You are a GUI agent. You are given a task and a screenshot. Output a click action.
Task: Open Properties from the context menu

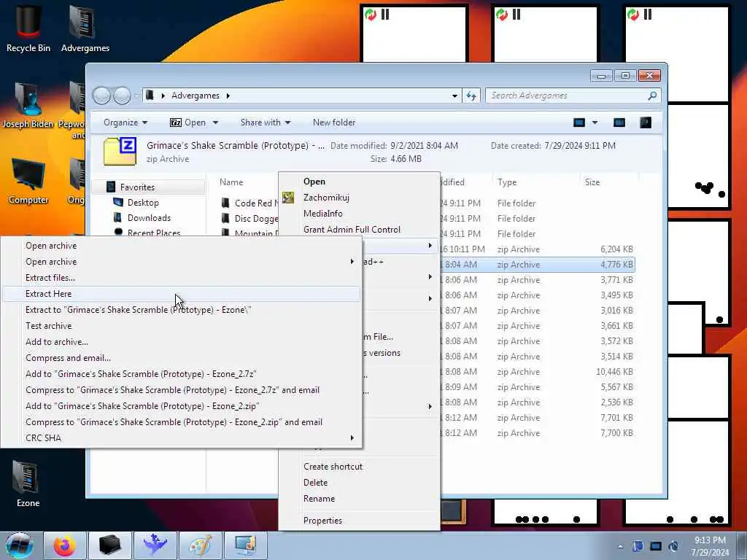click(359, 521)
